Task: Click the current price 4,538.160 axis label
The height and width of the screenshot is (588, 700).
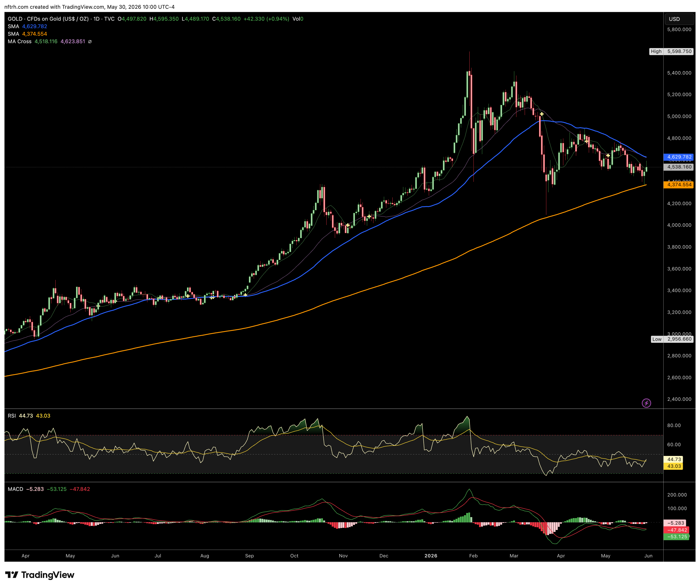Action: 678,167
